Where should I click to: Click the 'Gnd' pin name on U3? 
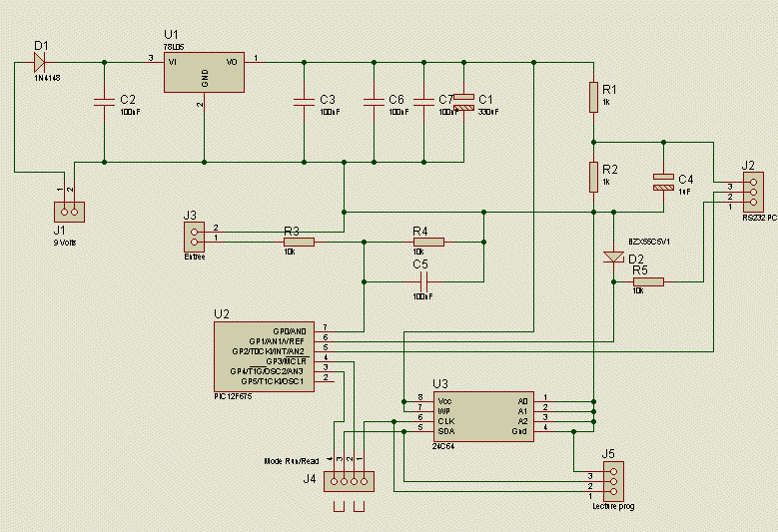point(519,431)
